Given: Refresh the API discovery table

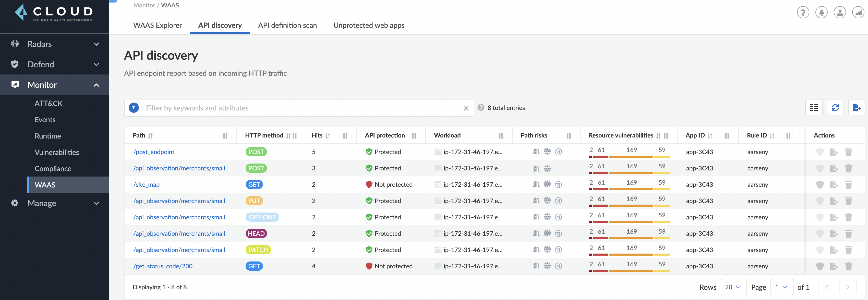Looking at the screenshot, I should [835, 107].
